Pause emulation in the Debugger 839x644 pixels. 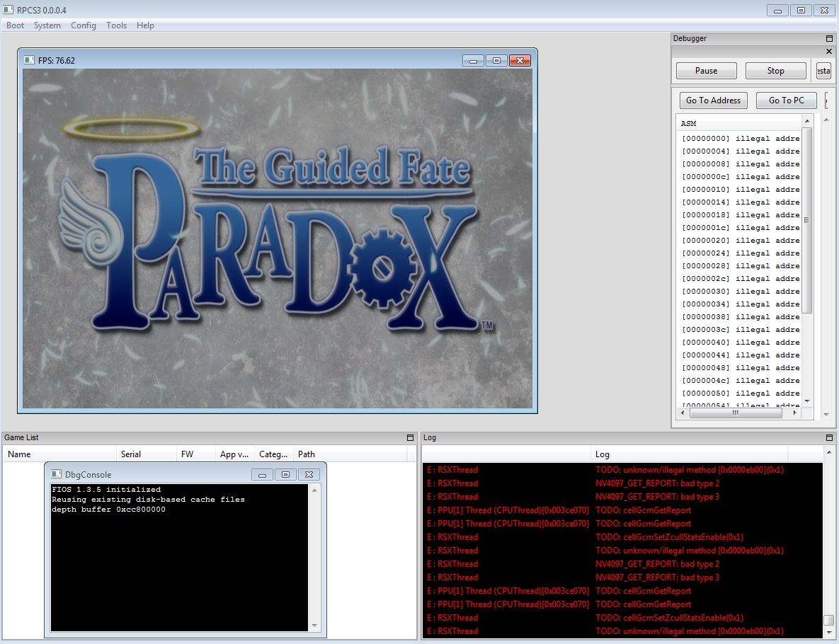point(707,71)
